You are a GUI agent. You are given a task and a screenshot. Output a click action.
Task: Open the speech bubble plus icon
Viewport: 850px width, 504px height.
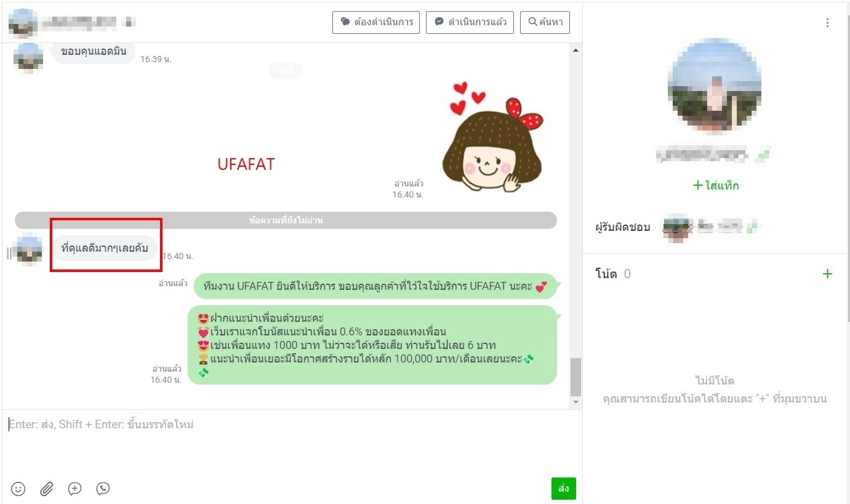coord(75,489)
